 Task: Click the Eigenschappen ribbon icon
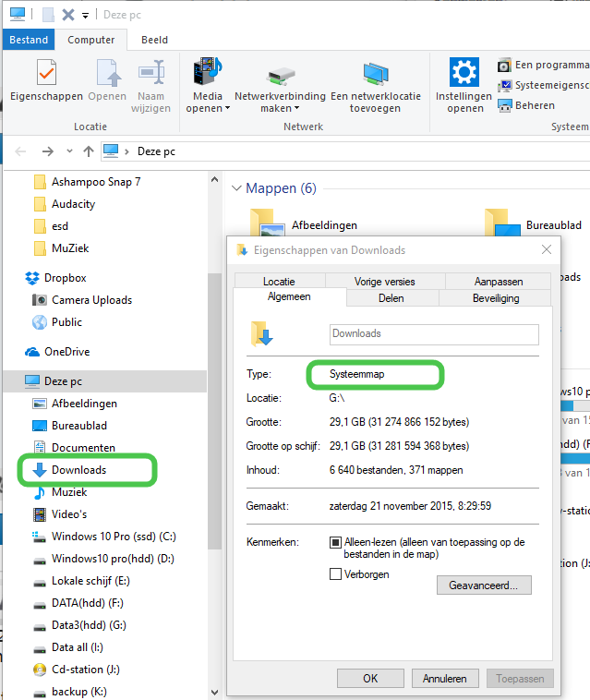pos(46,73)
